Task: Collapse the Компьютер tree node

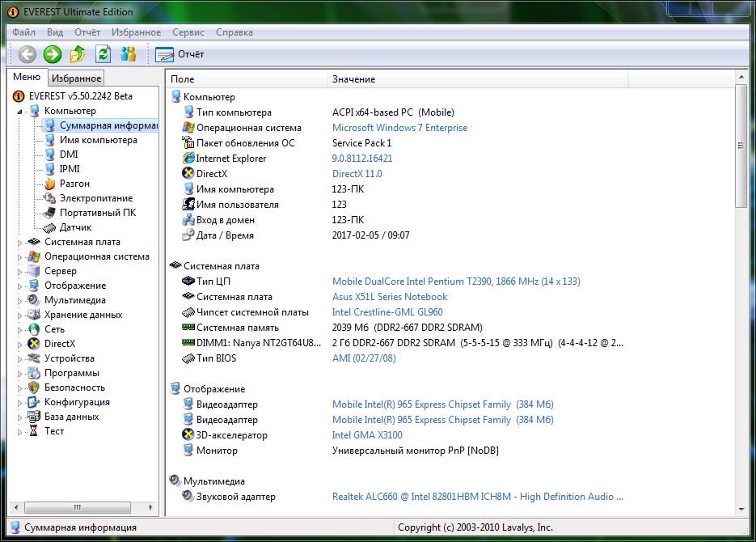Action: tap(19, 112)
